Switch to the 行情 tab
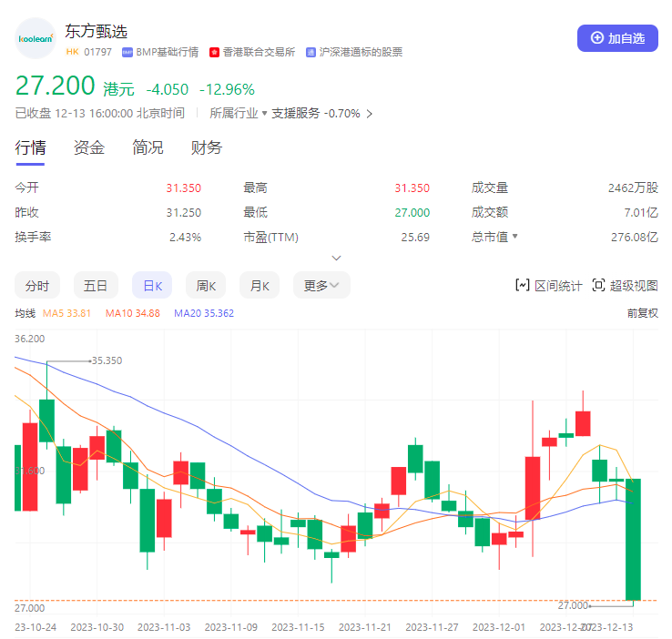This screenshot has height=639, width=672. pyautogui.click(x=30, y=147)
